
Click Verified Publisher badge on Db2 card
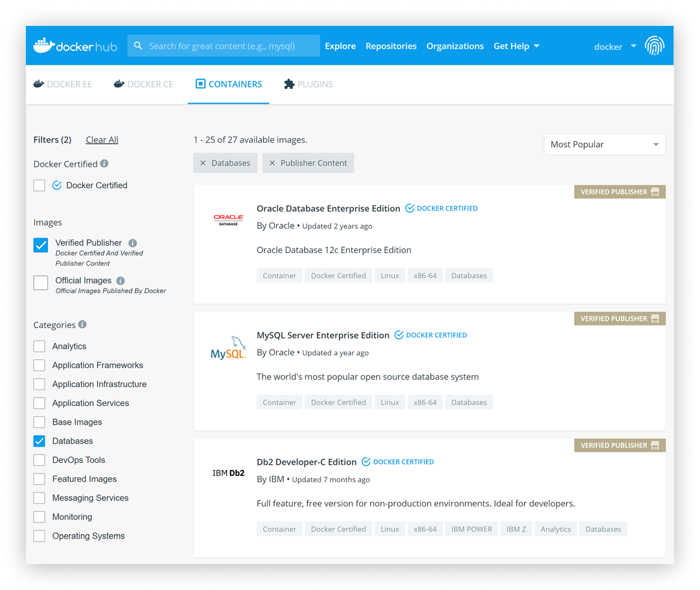tap(620, 445)
